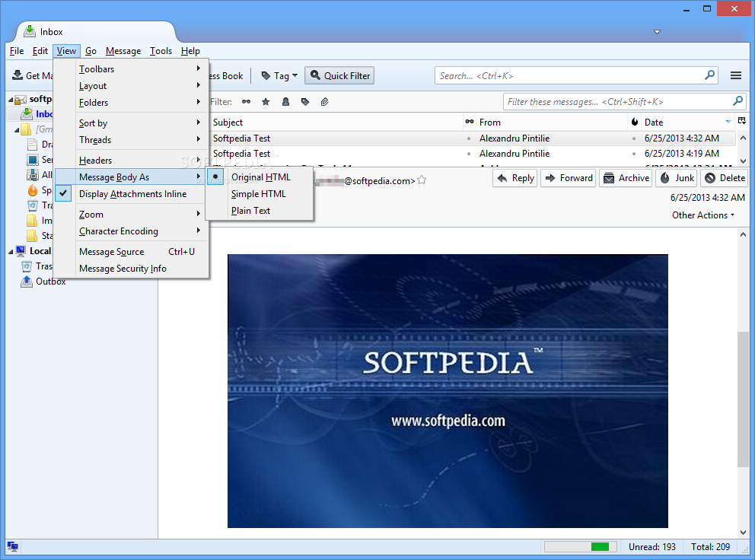
Task: Open the Spam folder flame icon
Action: tap(32, 190)
